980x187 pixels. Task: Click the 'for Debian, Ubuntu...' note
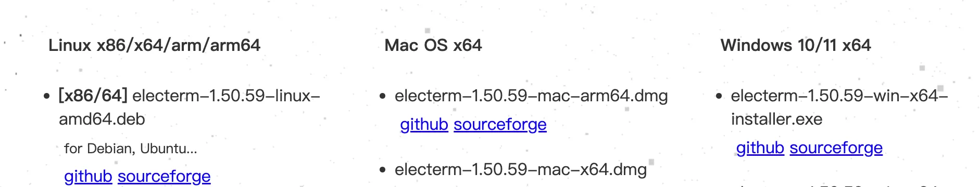pos(131,149)
